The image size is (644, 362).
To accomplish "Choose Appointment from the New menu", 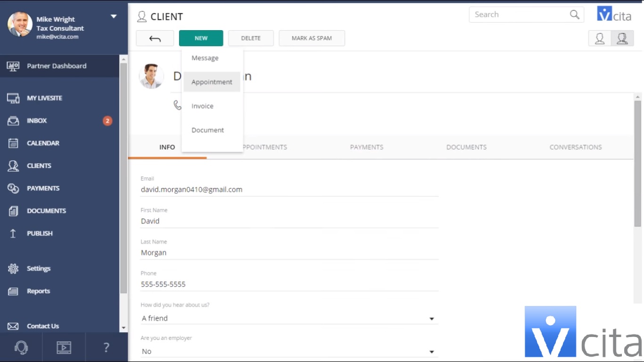I will coord(212,82).
